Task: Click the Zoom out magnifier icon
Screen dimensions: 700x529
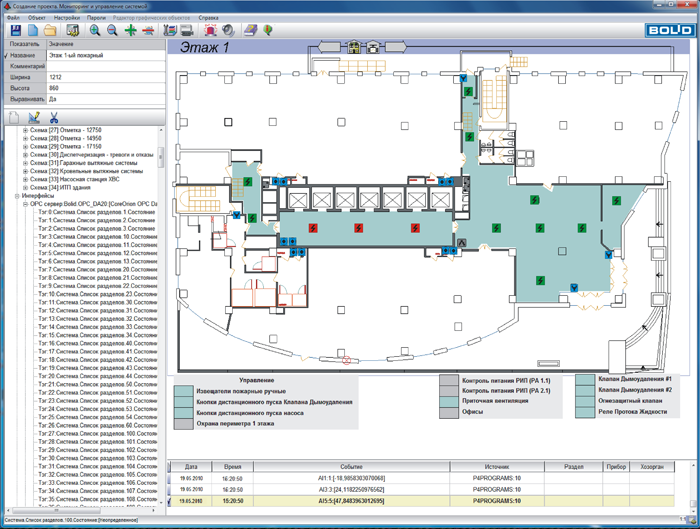Action: (x=111, y=31)
